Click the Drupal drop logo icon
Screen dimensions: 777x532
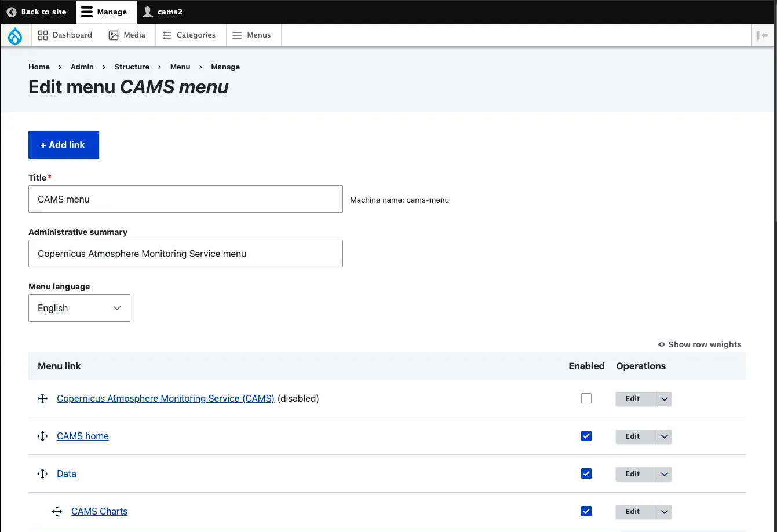click(15, 35)
